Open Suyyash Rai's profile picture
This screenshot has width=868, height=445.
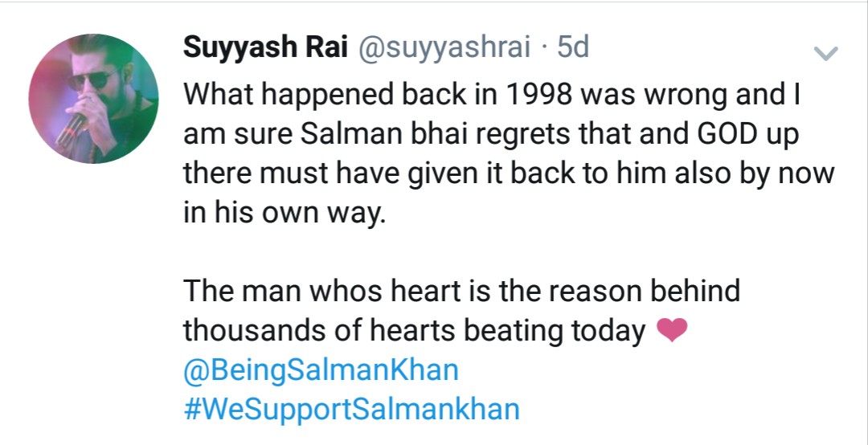point(93,99)
